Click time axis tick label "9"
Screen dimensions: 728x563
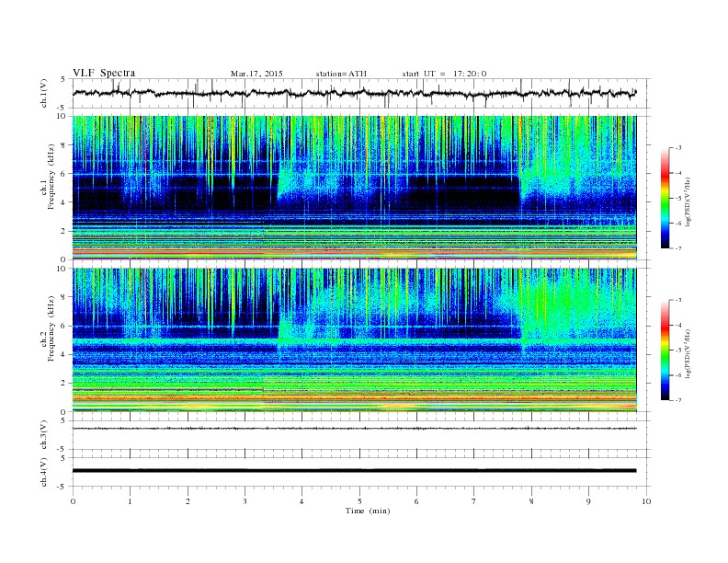588,501
